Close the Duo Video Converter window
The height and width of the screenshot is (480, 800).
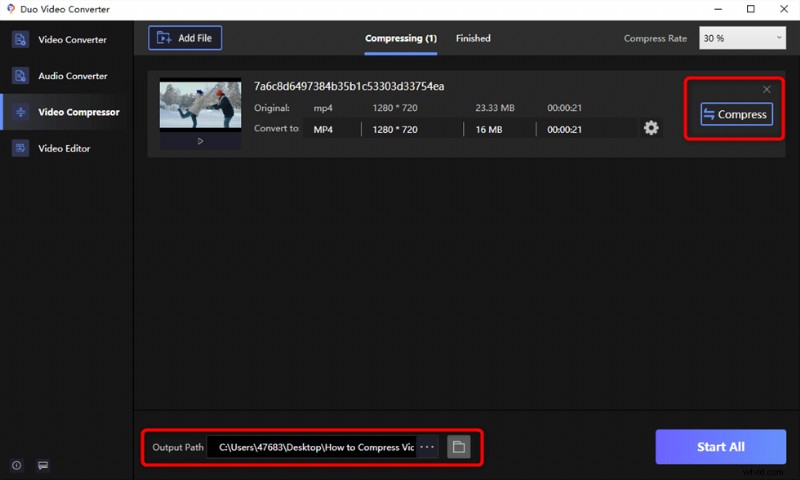click(784, 9)
